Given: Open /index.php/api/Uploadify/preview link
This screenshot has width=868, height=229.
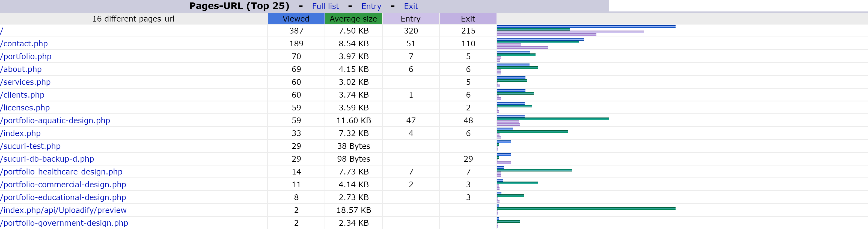Looking at the screenshot, I should 63,210.
